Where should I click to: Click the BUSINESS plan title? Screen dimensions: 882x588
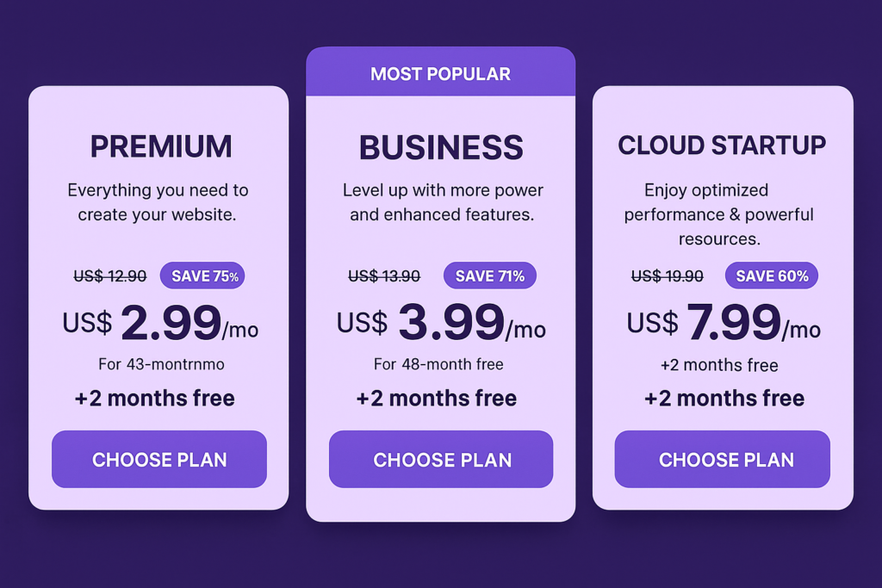[441, 147]
